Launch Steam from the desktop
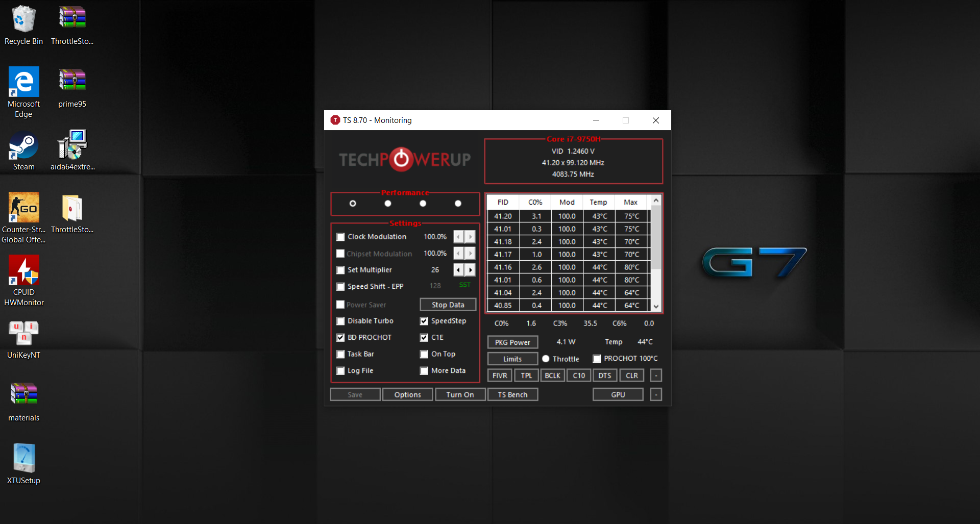The image size is (980, 524). point(23,151)
